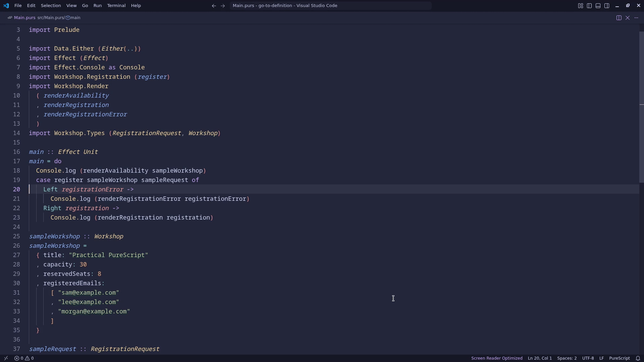644x362 pixels.
Task: Open the File menu
Action: (x=18, y=6)
